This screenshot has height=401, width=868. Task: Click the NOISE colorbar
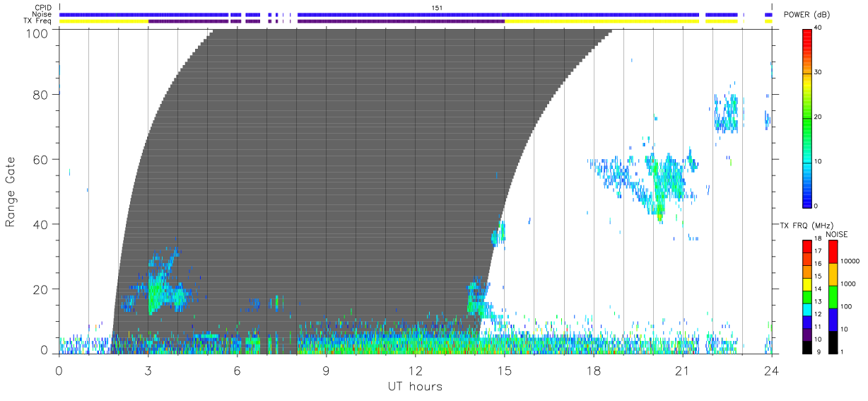(833, 296)
